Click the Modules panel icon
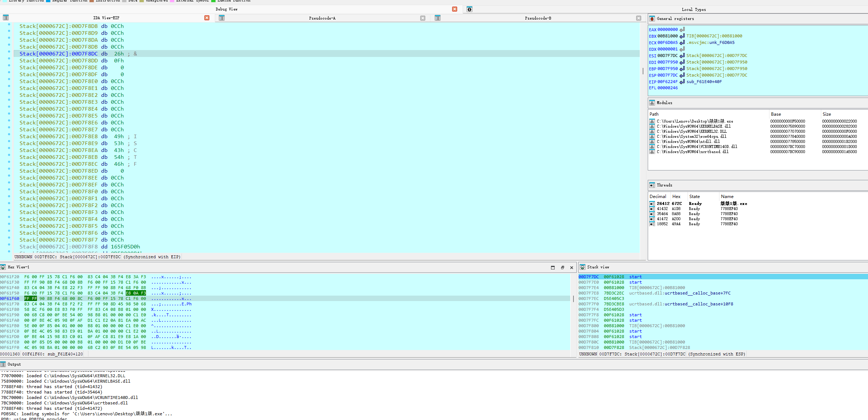The image size is (868, 420). click(x=652, y=103)
